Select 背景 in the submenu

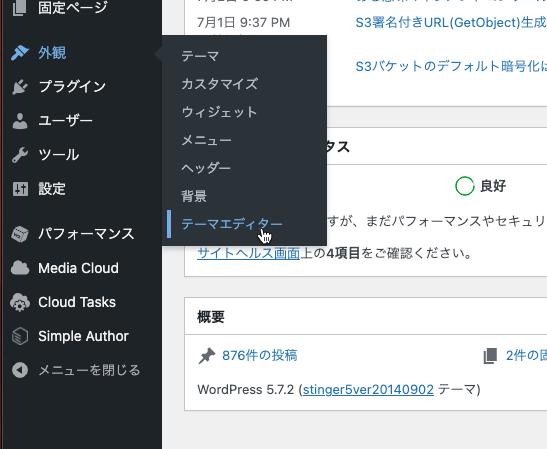click(x=194, y=196)
